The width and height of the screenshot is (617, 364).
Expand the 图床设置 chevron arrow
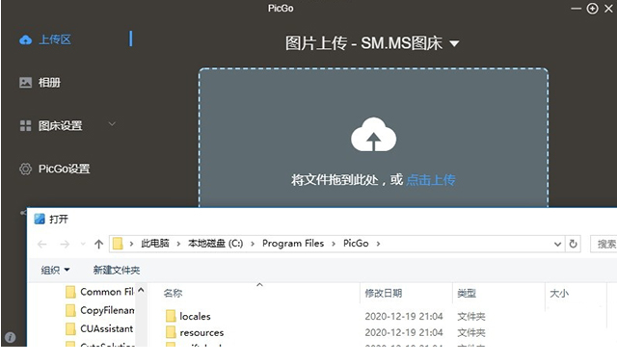112,124
